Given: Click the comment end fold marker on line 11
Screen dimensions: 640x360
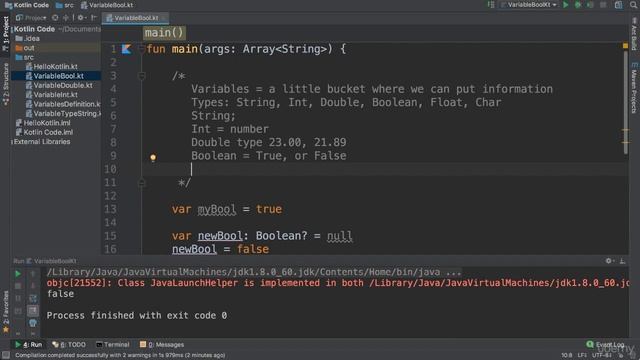Looking at the screenshot, I should [141, 183].
